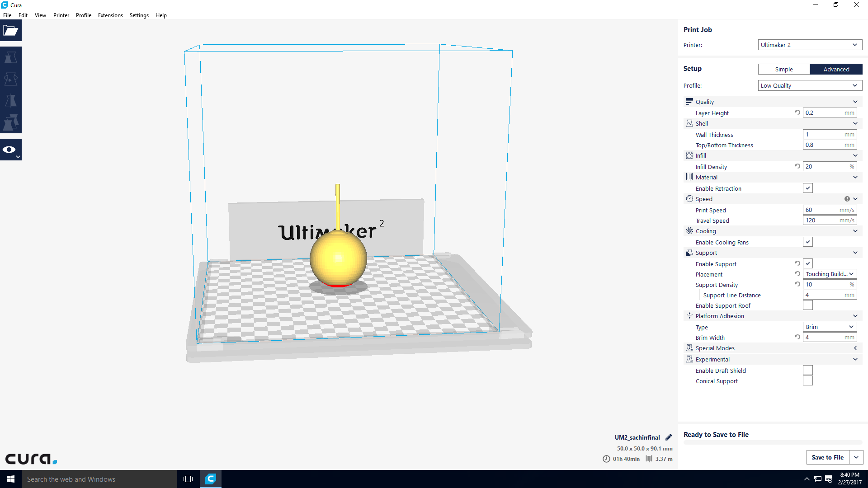Collapse the Quality section
This screenshot has height=488, width=868.
(855, 102)
